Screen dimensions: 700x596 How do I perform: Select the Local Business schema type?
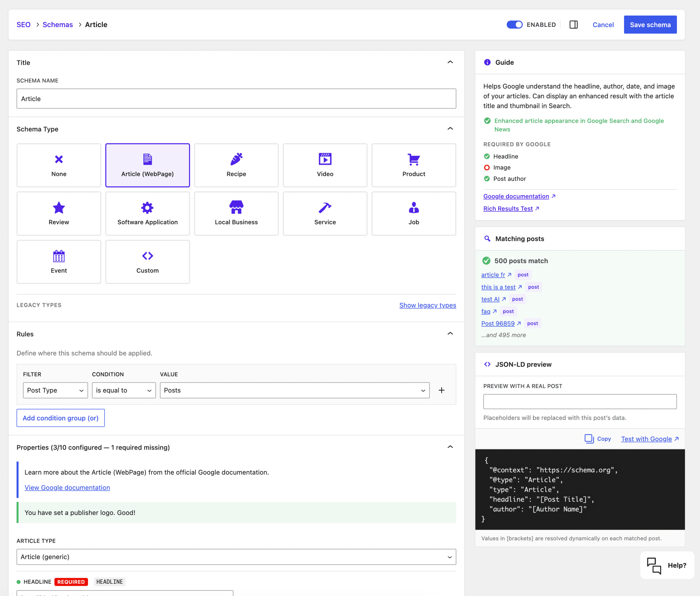point(236,214)
